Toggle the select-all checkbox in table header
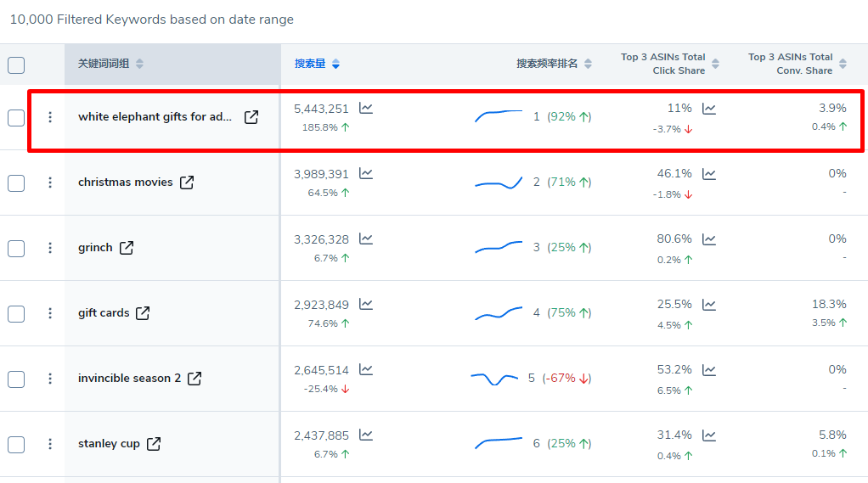Viewport: 868px width, 483px height. pyautogui.click(x=16, y=65)
